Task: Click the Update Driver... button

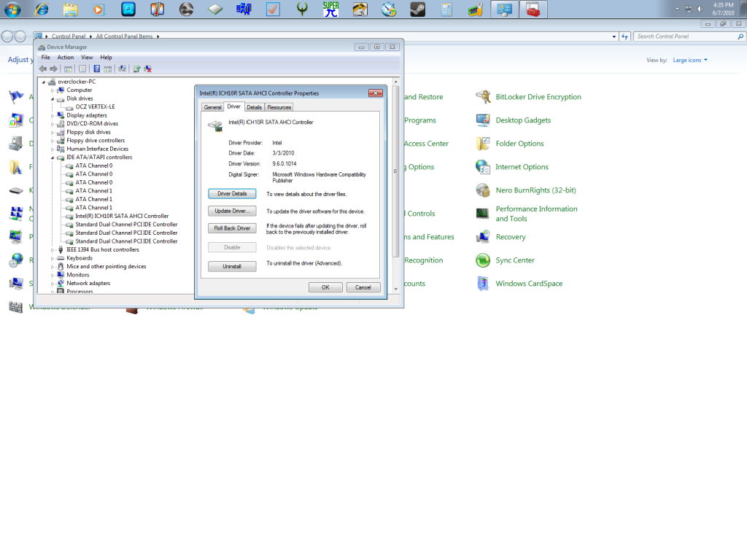Action: click(x=232, y=211)
